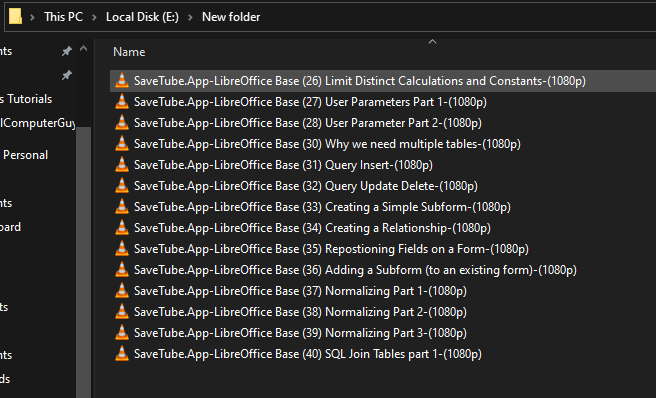This screenshot has height=398, width=656.
Task: Select Limit Distinct Calculations and Constants file name
Action: pyautogui.click(x=359, y=81)
